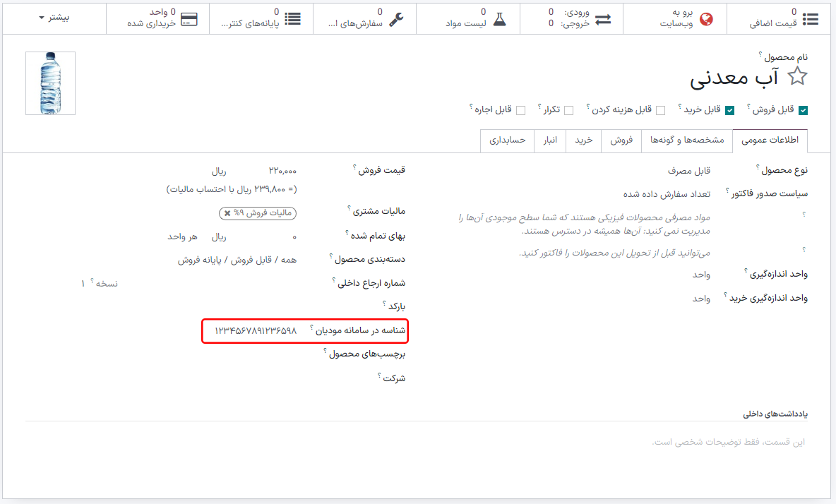The height and width of the screenshot is (504, 836).
Task: Click the water bottle product image
Action: (x=50, y=83)
